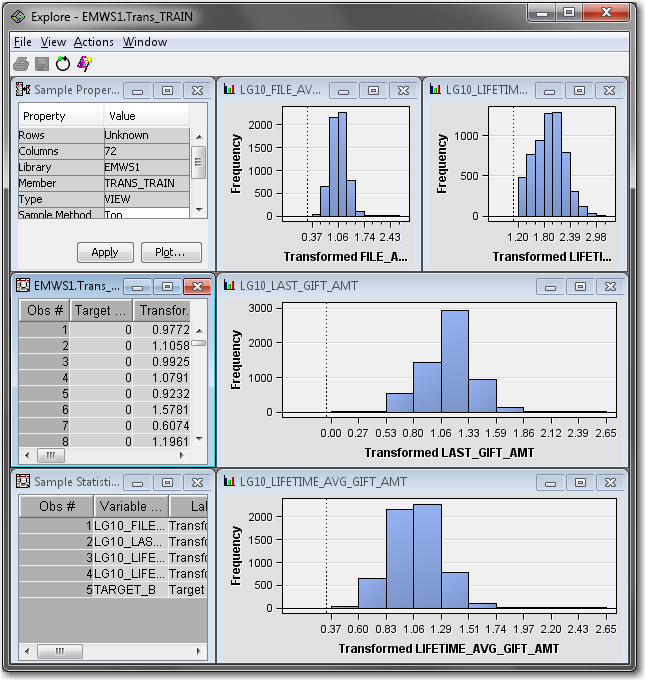Click the EMWS1.Trans data table title icon
The image size is (645, 680).
click(24, 286)
